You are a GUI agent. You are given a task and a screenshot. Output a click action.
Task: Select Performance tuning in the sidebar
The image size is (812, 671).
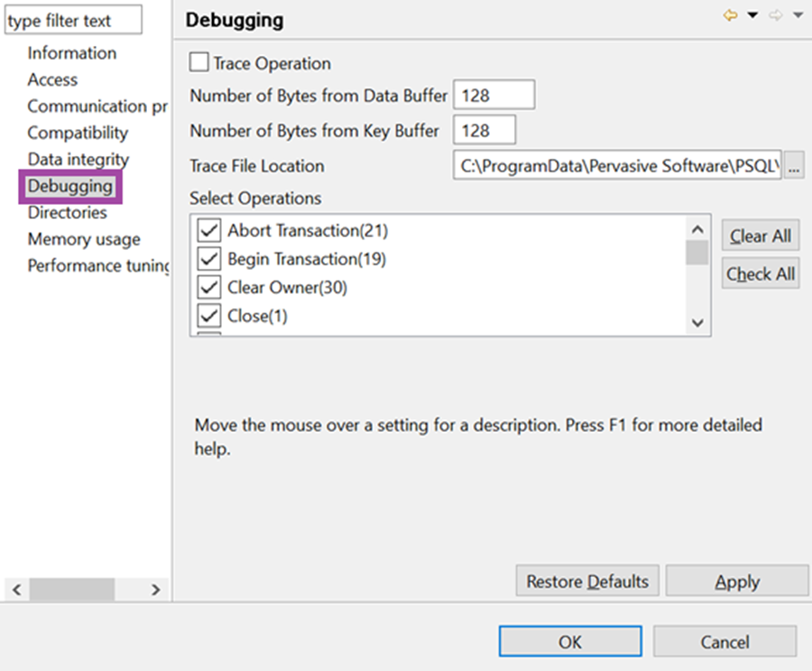[98, 265]
